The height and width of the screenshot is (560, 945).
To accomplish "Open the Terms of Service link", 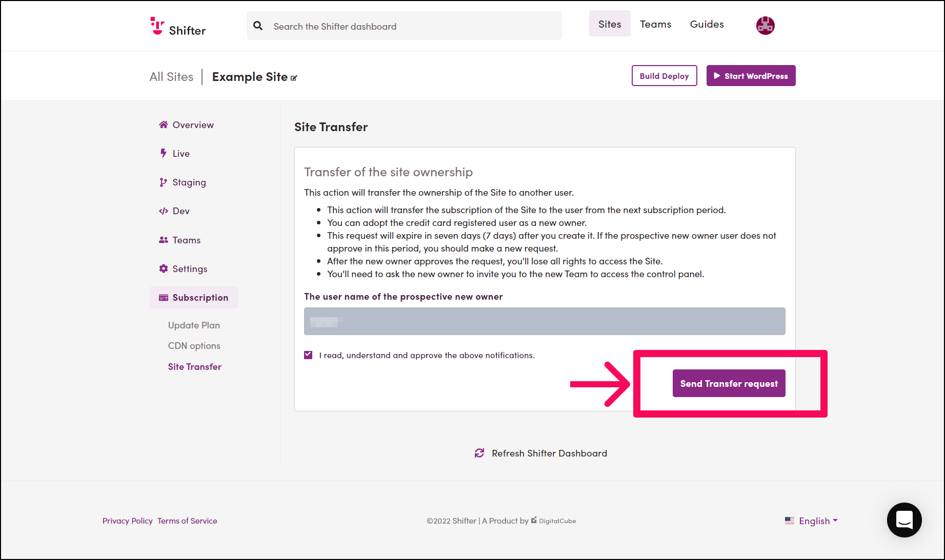I will [x=187, y=521].
